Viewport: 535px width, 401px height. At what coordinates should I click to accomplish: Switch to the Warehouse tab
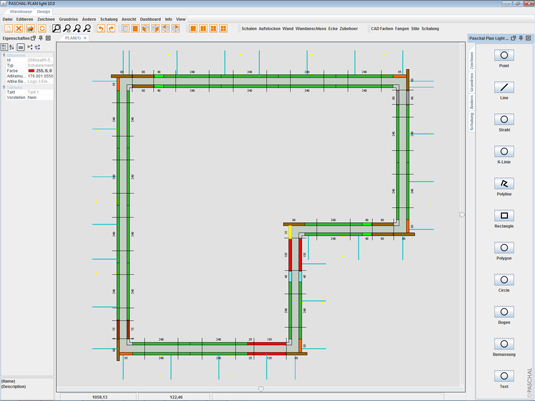(21, 12)
